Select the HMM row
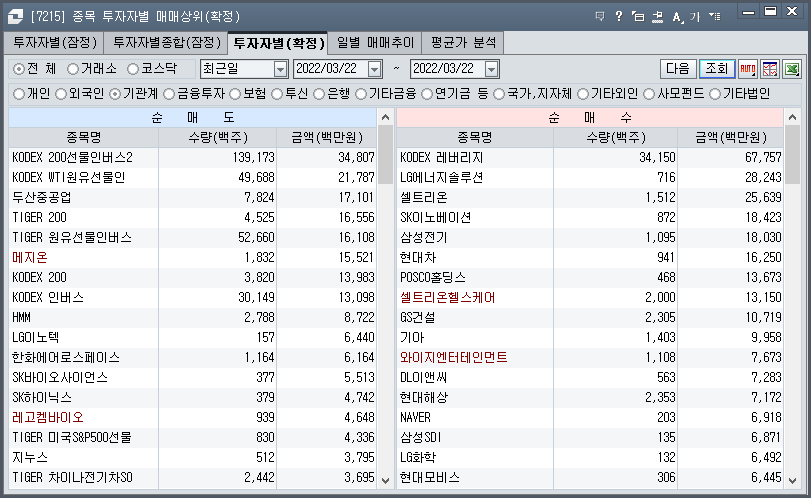 tap(192, 317)
